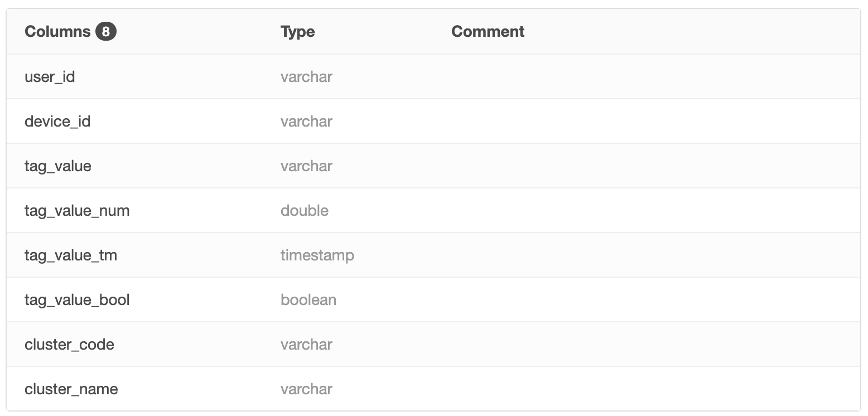Viewport: 868px width, 416px height.
Task: Click the varchar type of user_id
Action: pos(306,77)
